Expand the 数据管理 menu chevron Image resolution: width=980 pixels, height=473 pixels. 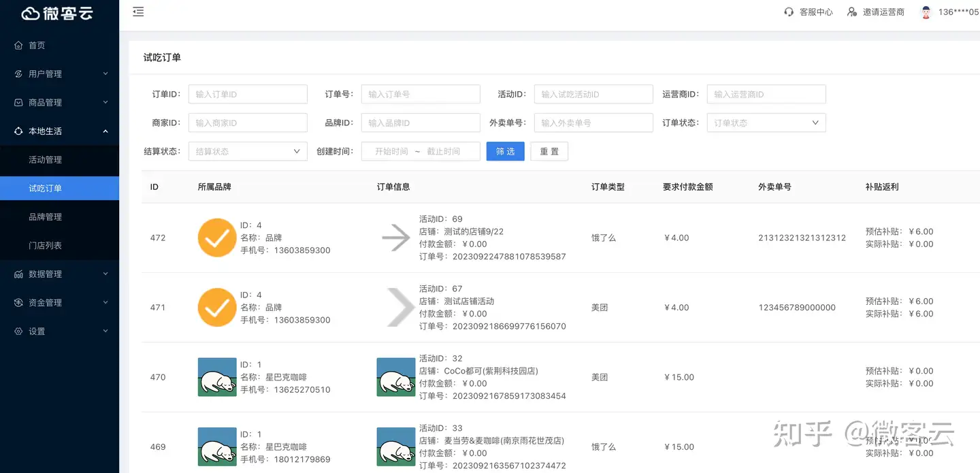coord(105,274)
